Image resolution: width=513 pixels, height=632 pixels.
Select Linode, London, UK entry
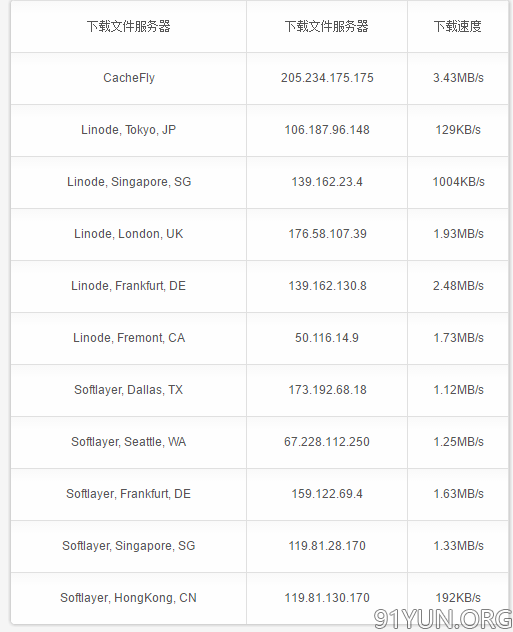[x=129, y=234]
